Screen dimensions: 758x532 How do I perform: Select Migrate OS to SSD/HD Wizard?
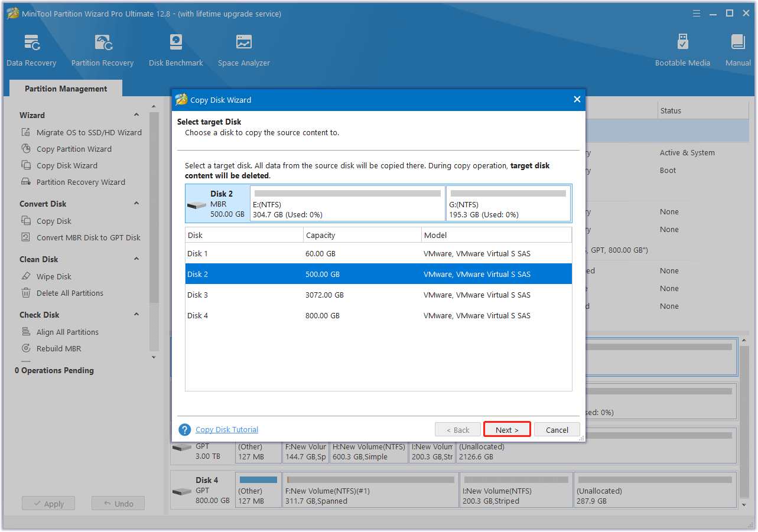click(89, 133)
